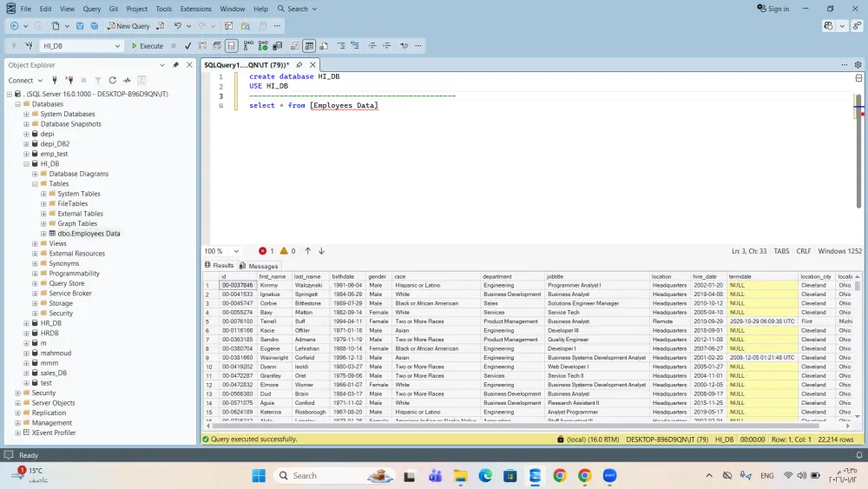Toggle Include Live Query Statistics icon

263,46
